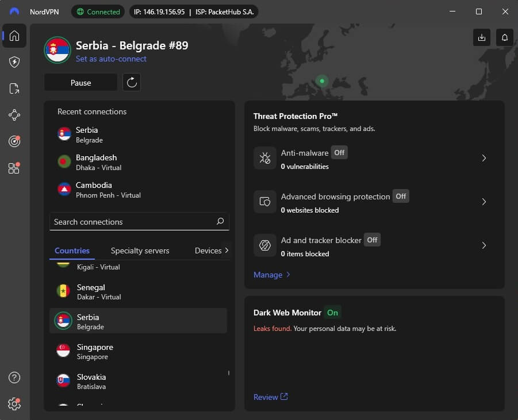The width and height of the screenshot is (518, 420).
Task: Expand the Anti-malware details chevron
Action: (x=484, y=158)
